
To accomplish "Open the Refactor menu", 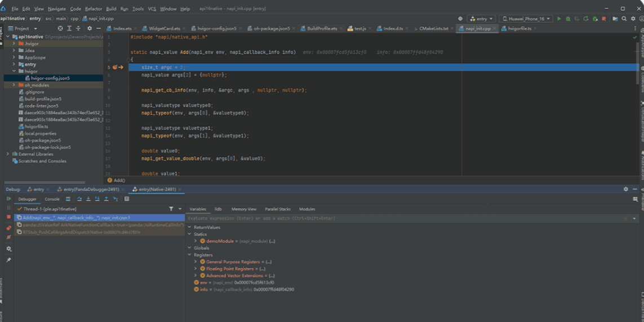I will pyautogui.click(x=94, y=9).
